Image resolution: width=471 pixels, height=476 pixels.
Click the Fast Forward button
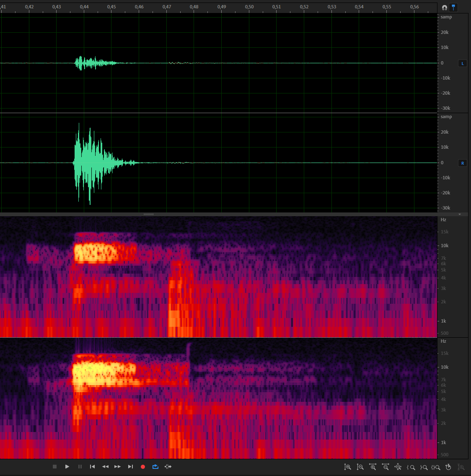[x=118, y=467]
